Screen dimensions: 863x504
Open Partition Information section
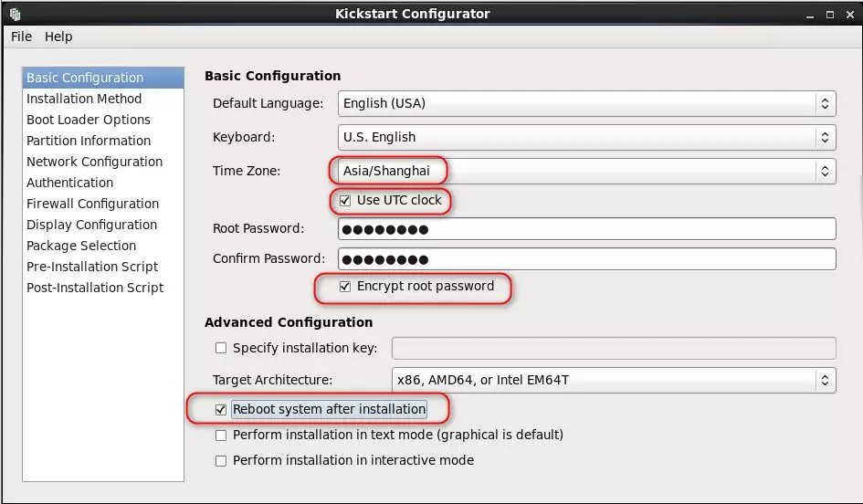(89, 141)
